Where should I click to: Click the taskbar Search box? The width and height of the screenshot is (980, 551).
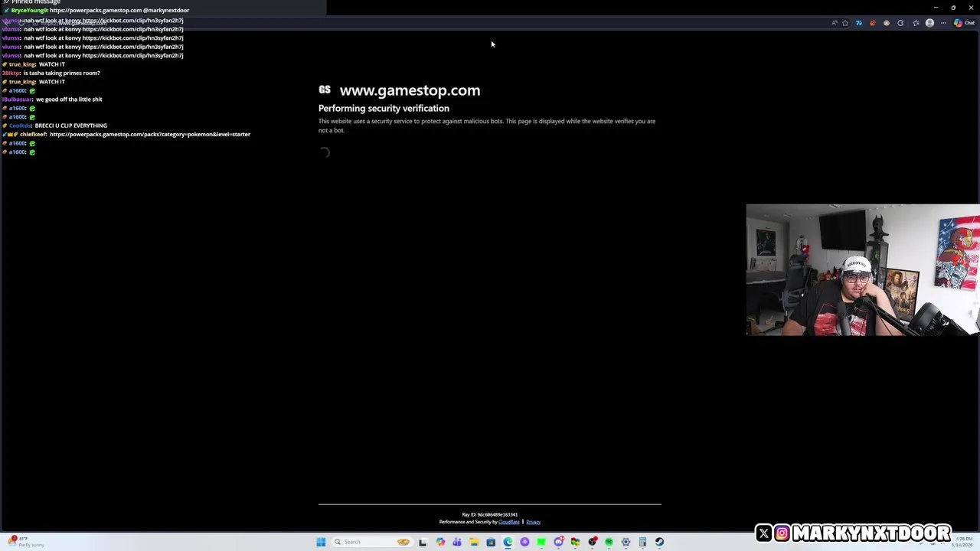point(372,542)
